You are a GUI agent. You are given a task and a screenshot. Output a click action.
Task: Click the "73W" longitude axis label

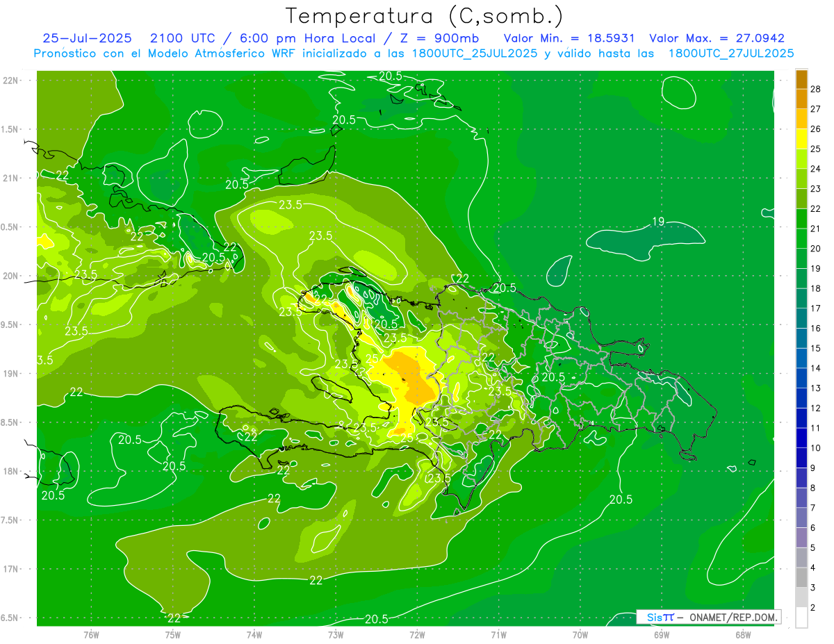click(335, 634)
